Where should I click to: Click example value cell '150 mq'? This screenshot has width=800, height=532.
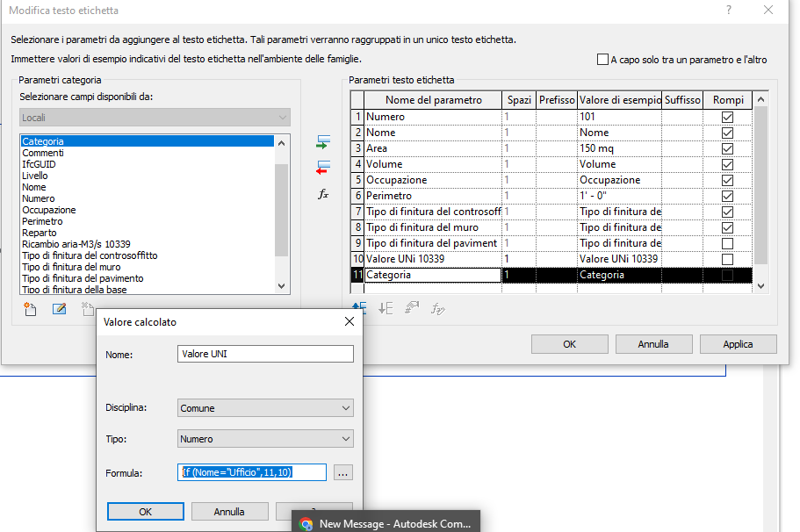619,148
